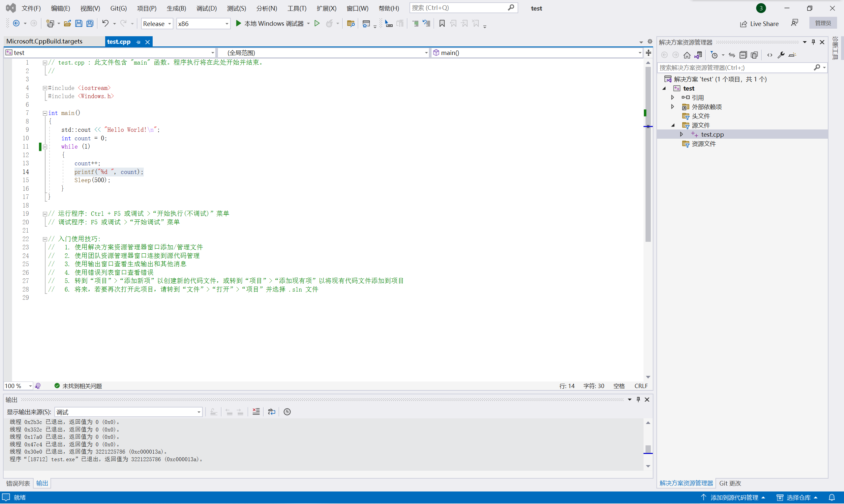Viewport: 844px width, 504px height.
Task: Open the 生成(B) build menu
Action: tap(176, 8)
